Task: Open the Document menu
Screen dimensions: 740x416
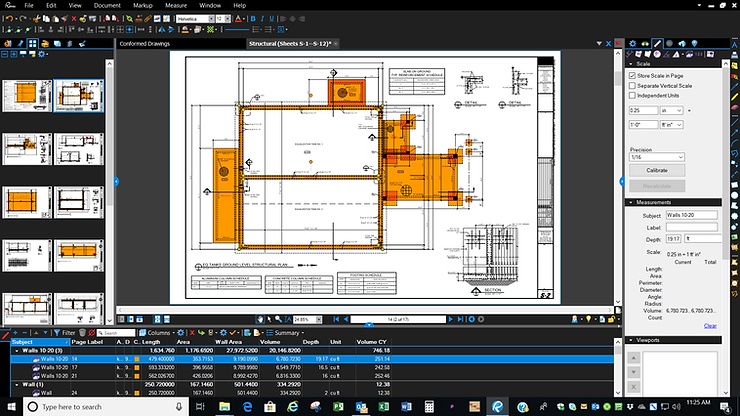Action: click(107, 6)
